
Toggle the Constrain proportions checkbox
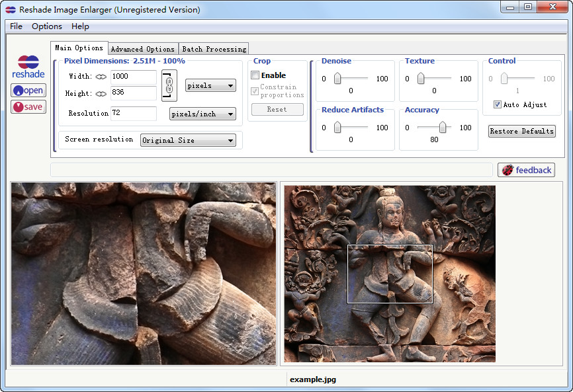tap(255, 91)
